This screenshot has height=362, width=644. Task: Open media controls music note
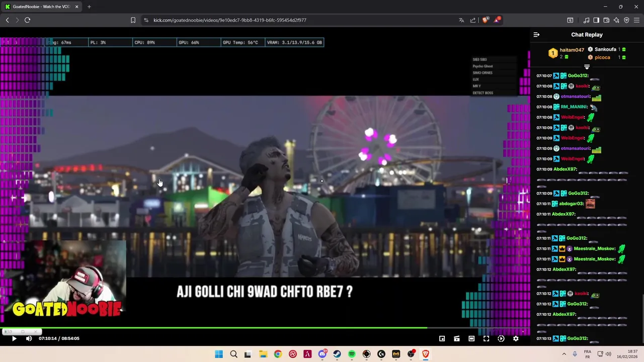coord(586,20)
